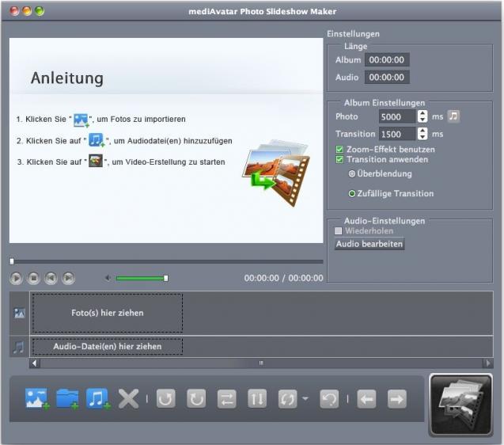Click the audio track note icon
The height and width of the screenshot is (445, 504).
coord(19,347)
